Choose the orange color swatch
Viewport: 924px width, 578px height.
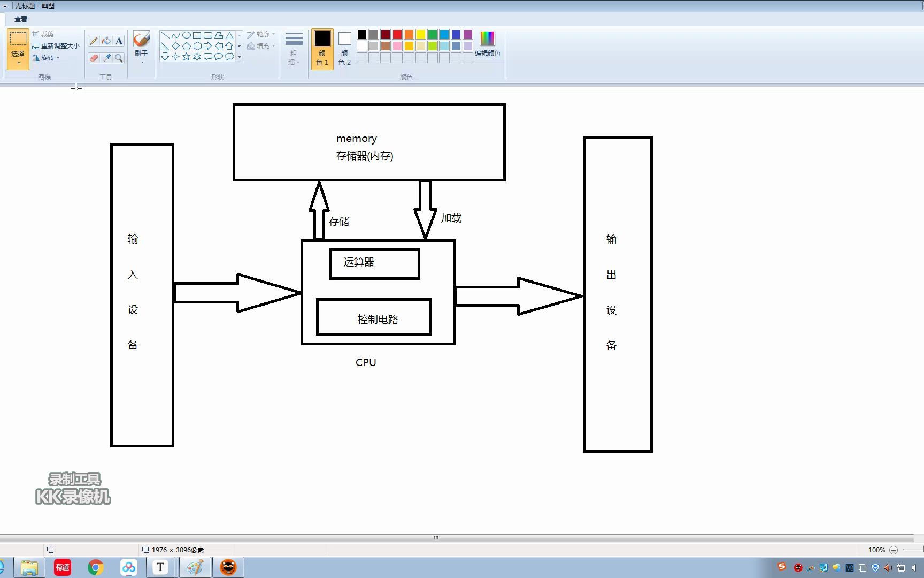point(409,34)
